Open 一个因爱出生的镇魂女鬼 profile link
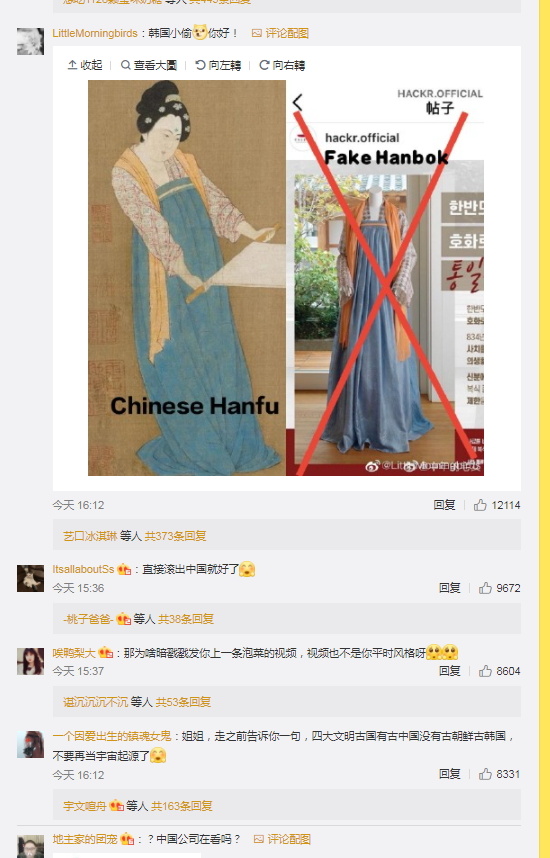The image size is (550, 858). point(112,736)
